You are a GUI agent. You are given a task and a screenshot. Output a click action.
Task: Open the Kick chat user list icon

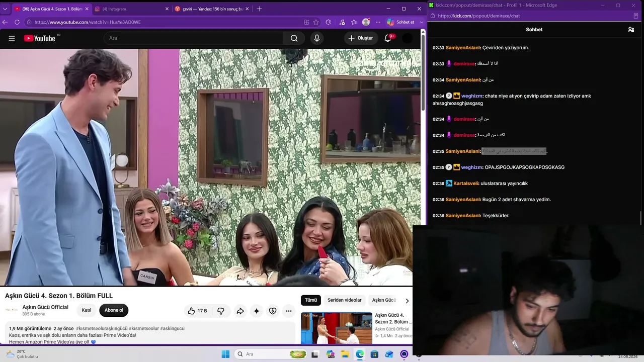point(631,30)
